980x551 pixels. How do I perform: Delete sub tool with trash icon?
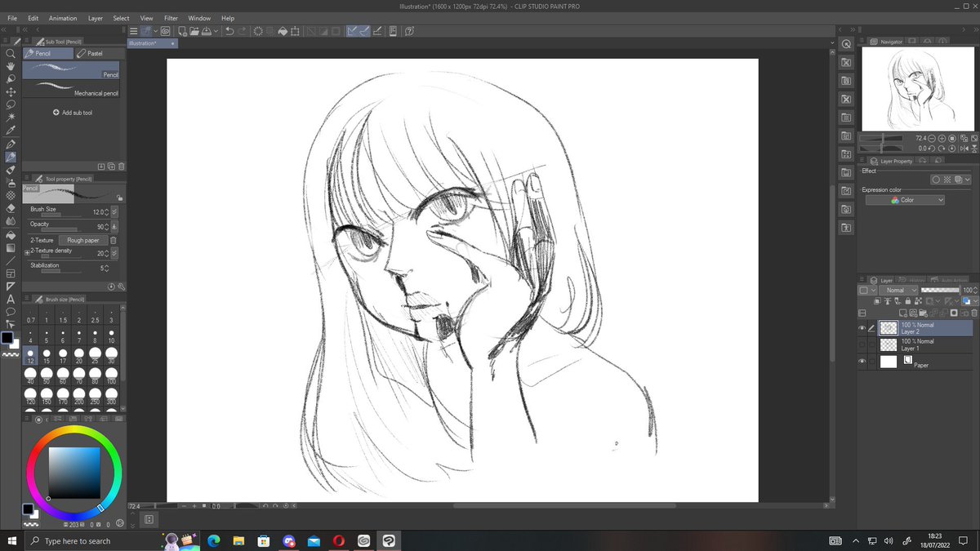pyautogui.click(x=121, y=166)
